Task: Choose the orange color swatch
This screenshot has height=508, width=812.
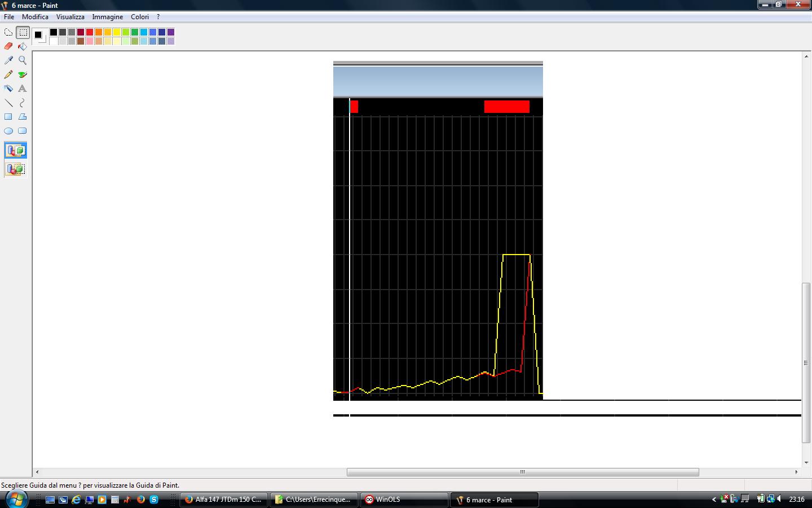Action: click(99, 32)
